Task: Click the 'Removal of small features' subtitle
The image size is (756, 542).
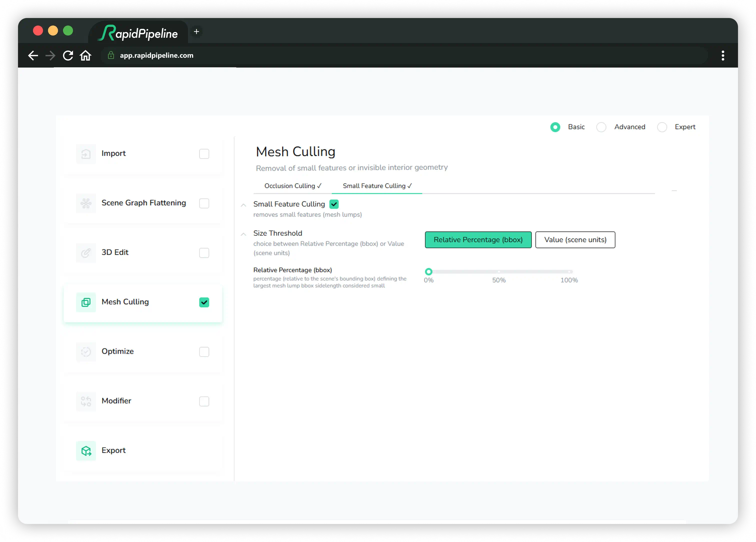Action: tap(352, 168)
